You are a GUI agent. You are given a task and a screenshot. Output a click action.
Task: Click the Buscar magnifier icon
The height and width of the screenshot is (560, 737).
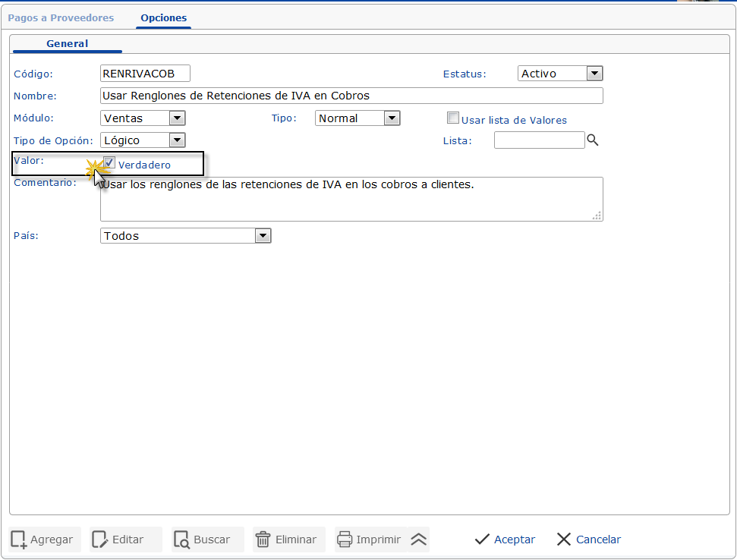pos(181,539)
